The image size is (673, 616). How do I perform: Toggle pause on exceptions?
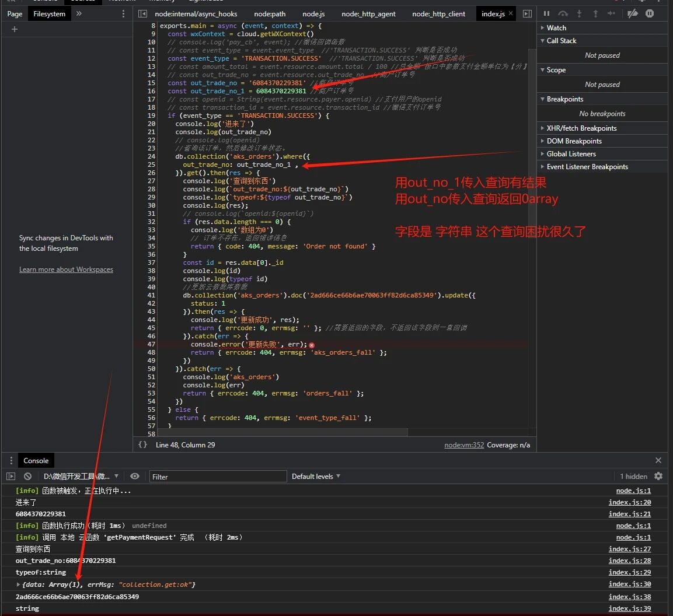pyautogui.click(x=650, y=13)
